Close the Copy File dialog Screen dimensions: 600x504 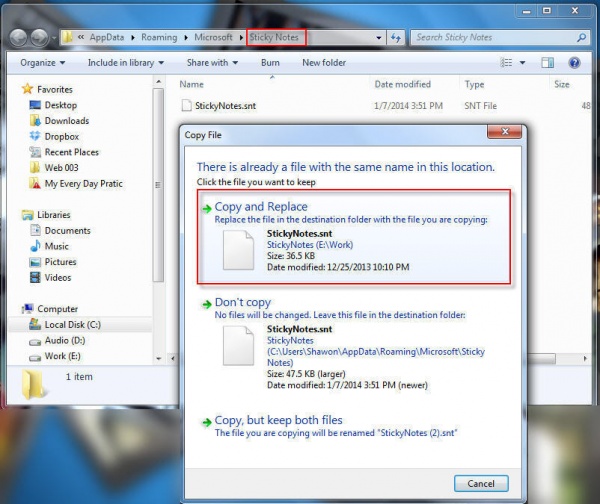click(504, 131)
